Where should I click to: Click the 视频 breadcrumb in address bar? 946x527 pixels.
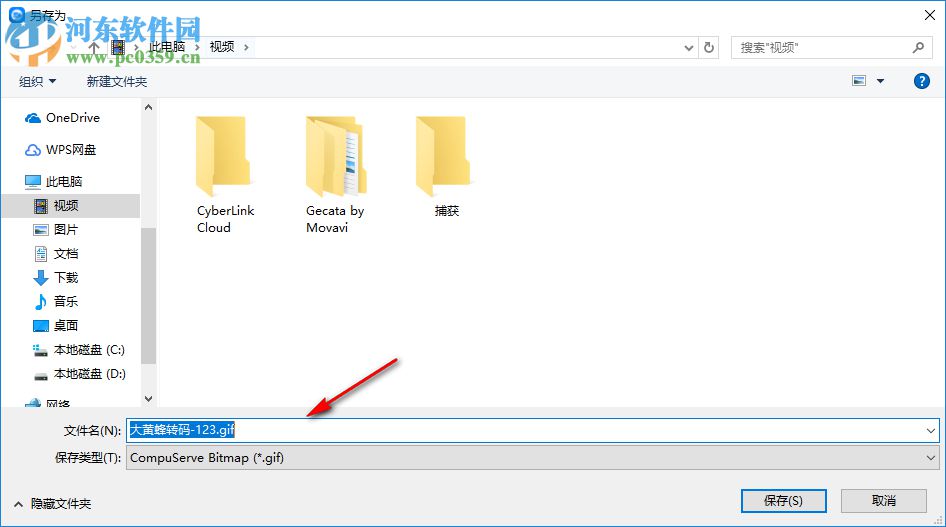221,47
